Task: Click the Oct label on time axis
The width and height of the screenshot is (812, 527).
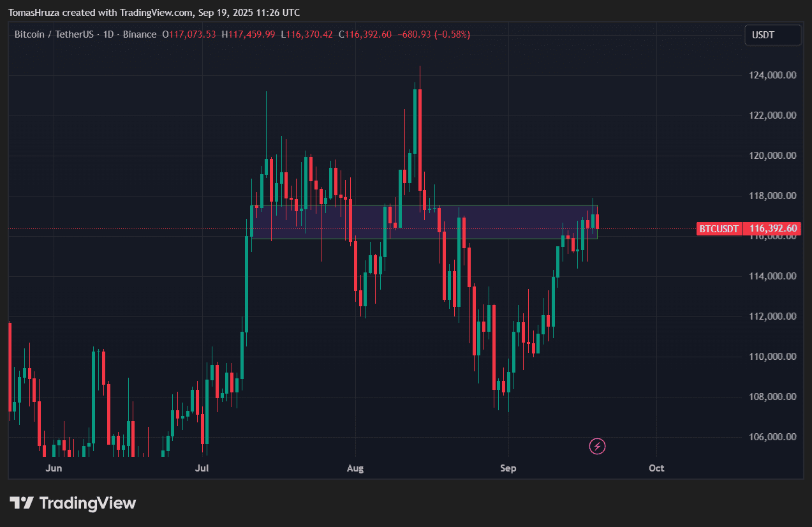Action: pyautogui.click(x=656, y=468)
